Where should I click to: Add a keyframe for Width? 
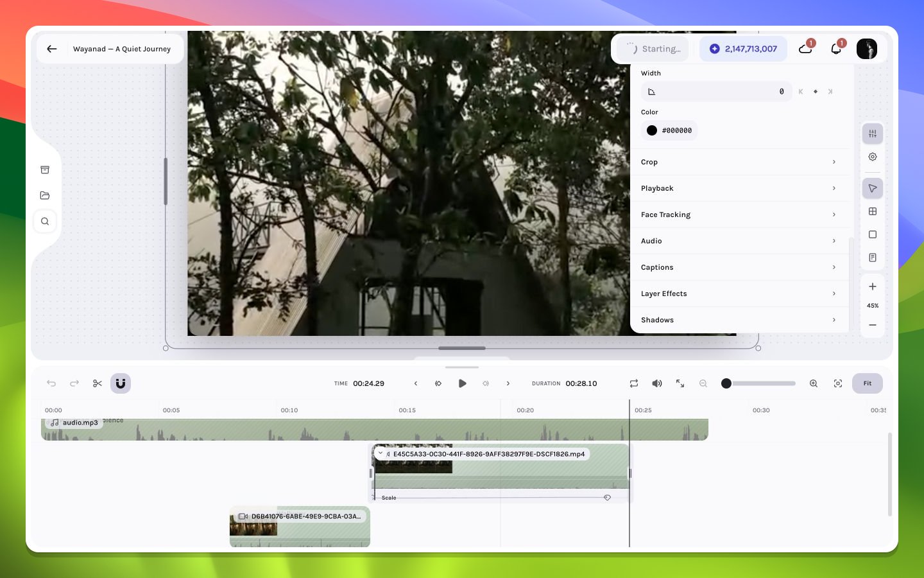pos(816,92)
